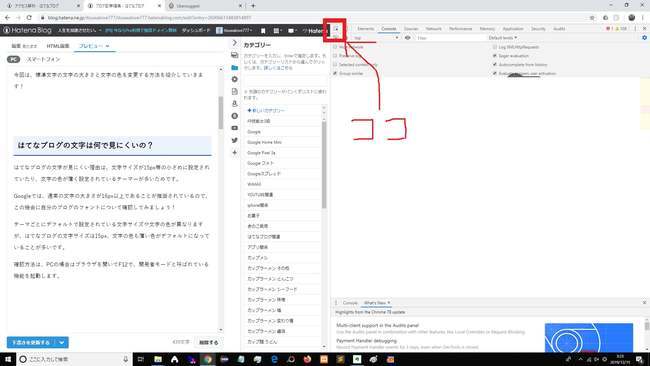Toggle Selected context only checkbox
Image resolution: width=650 pixels, height=366 pixels.
[x=335, y=65]
